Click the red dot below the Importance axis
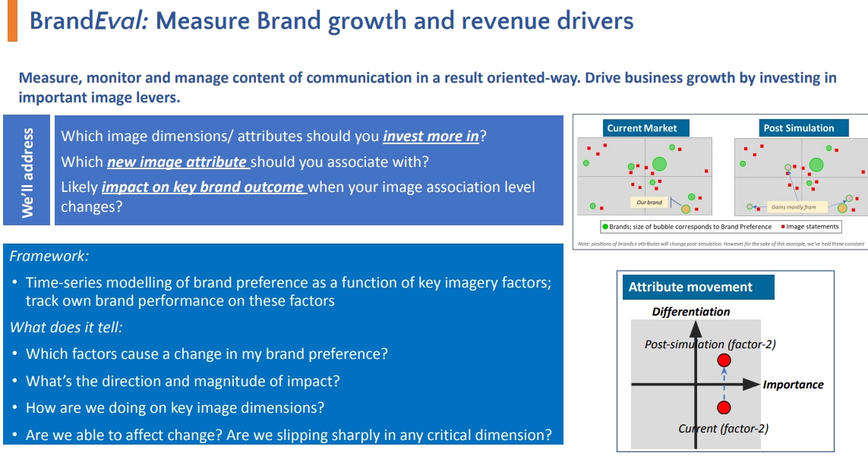The width and height of the screenshot is (868, 456). [724, 408]
